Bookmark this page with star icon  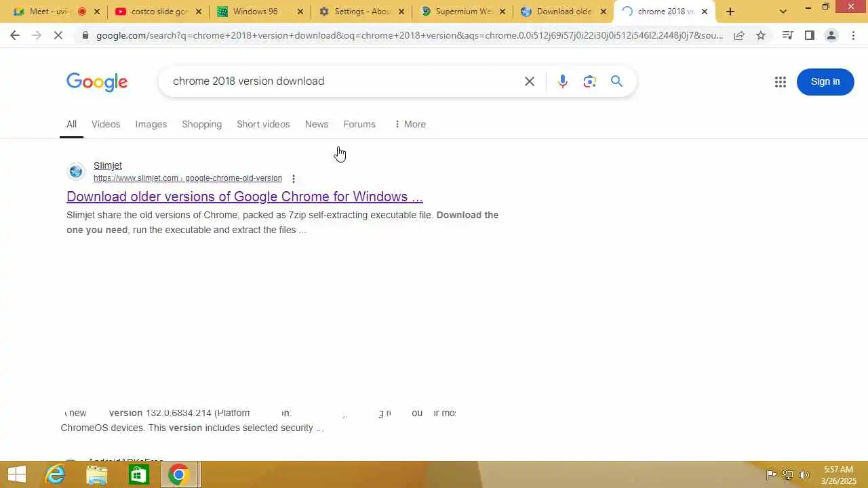point(761,35)
